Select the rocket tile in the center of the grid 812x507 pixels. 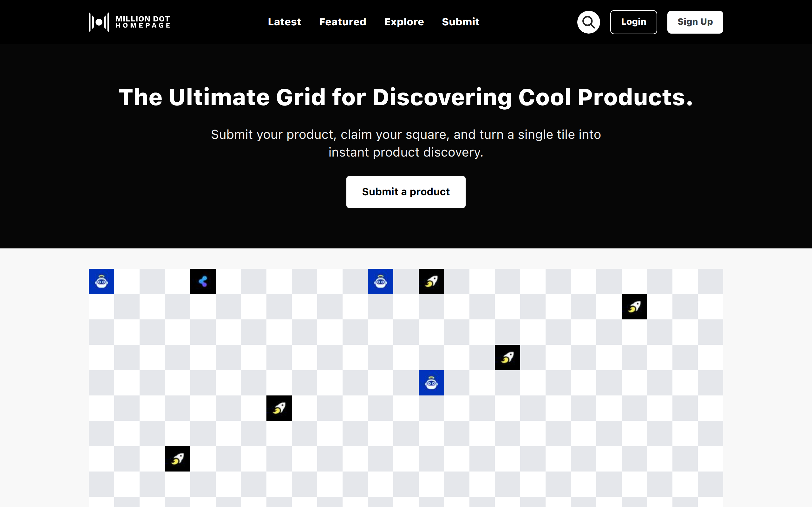click(507, 357)
